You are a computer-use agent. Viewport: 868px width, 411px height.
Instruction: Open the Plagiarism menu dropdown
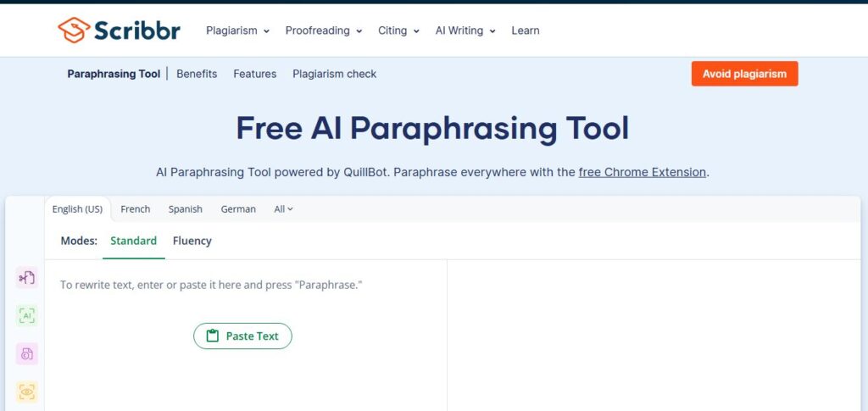(x=237, y=31)
